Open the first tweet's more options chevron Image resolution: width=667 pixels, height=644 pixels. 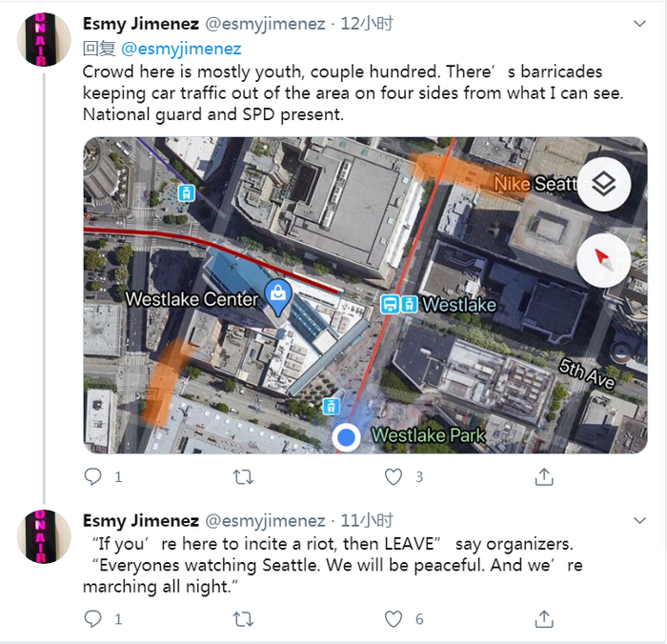pos(640,23)
